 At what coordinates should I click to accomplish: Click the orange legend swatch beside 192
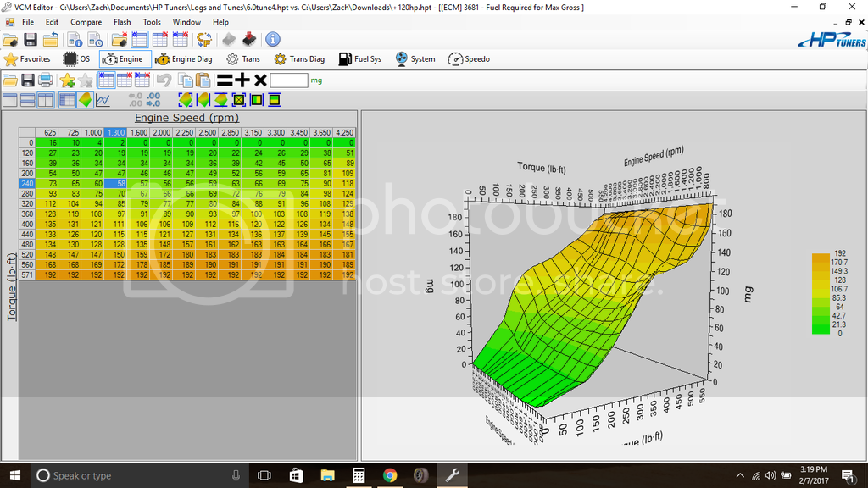pyautogui.click(x=821, y=256)
